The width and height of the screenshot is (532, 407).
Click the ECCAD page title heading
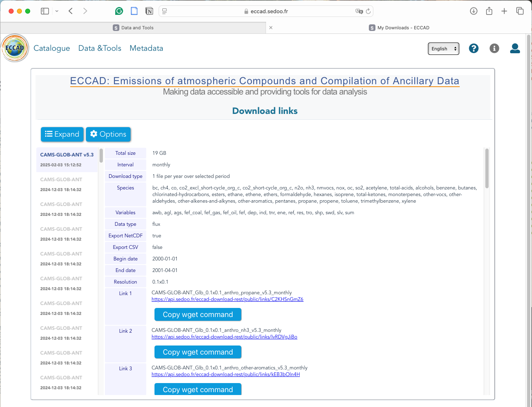[x=265, y=81]
